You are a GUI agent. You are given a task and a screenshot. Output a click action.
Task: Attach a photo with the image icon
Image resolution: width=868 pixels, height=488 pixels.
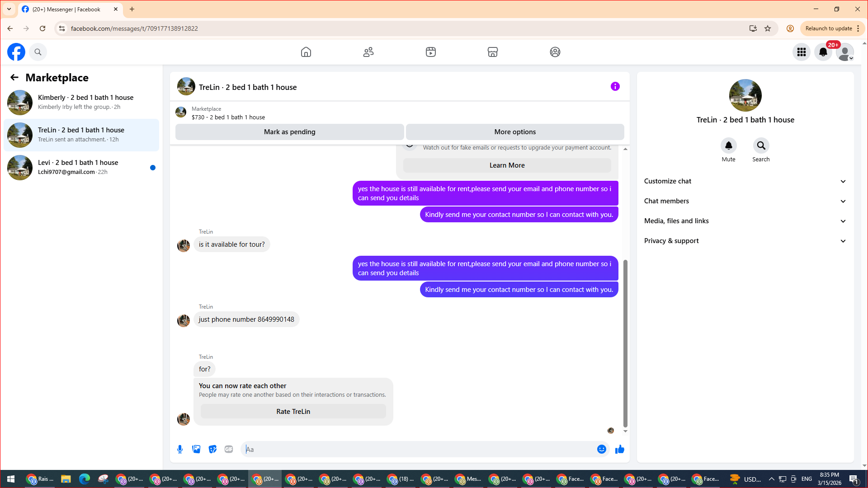(196, 449)
